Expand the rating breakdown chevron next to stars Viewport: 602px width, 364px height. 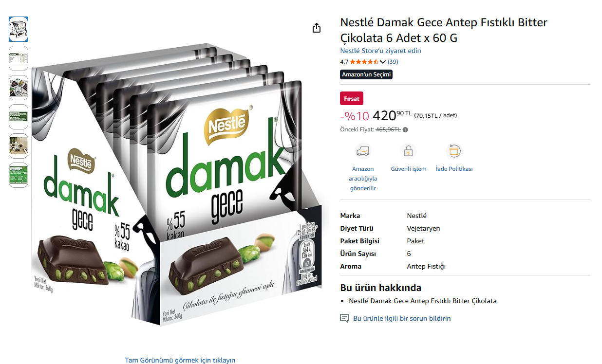pyautogui.click(x=383, y=62)
